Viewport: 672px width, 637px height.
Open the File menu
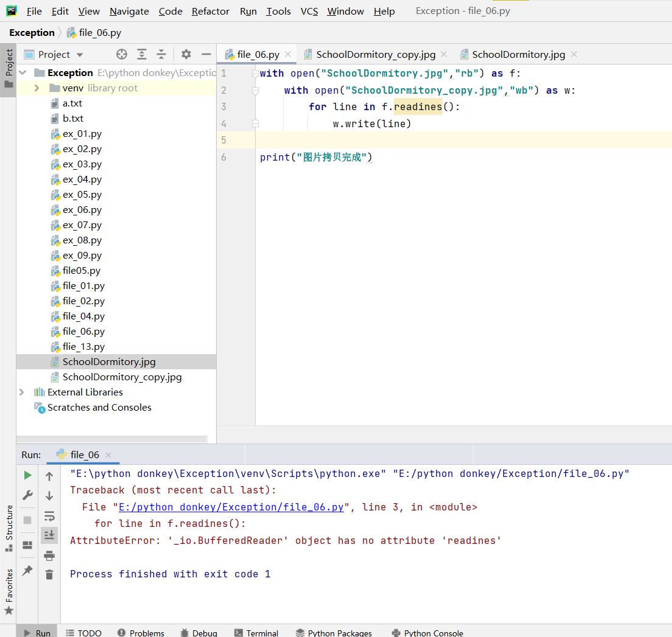click(34, 11)
